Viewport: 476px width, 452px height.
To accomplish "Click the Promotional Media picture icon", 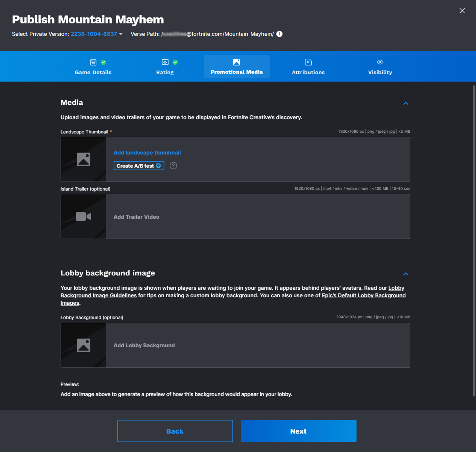I will (x=236, y=62).
